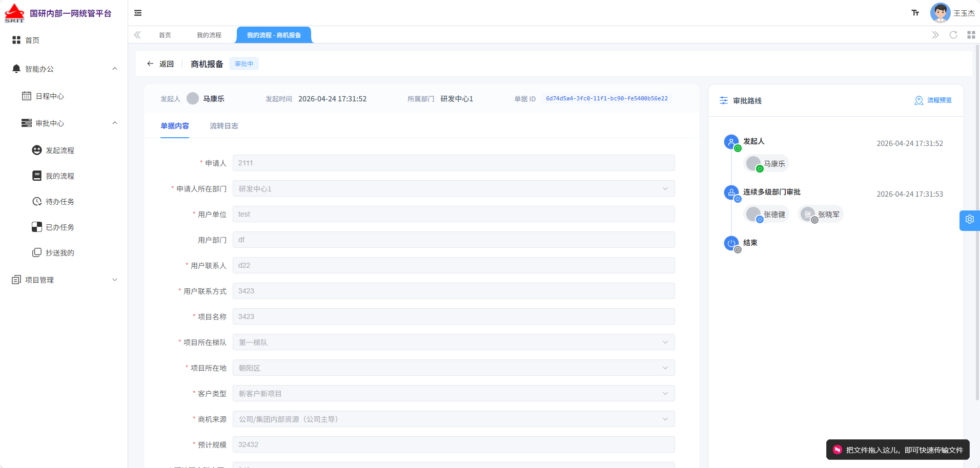This screenshot has width=980, height=468.
Task: Click the refresh page icon
Action: point(953,35)
